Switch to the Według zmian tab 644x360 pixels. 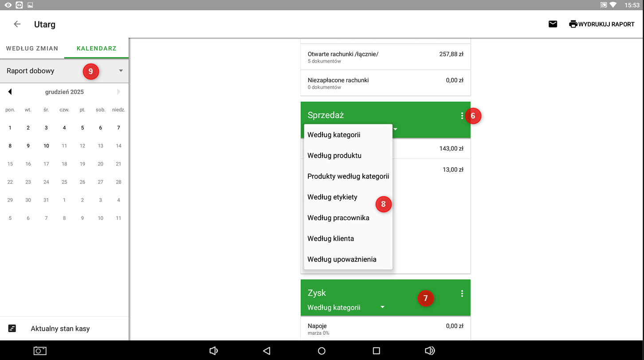(32, 48)
